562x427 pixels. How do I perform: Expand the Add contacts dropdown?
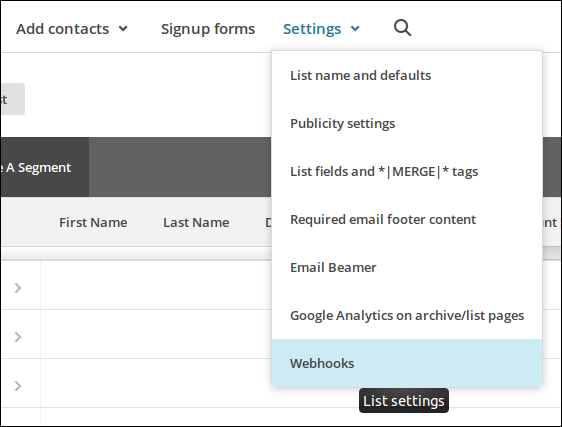pyautogui.click(x=72, y=29)
